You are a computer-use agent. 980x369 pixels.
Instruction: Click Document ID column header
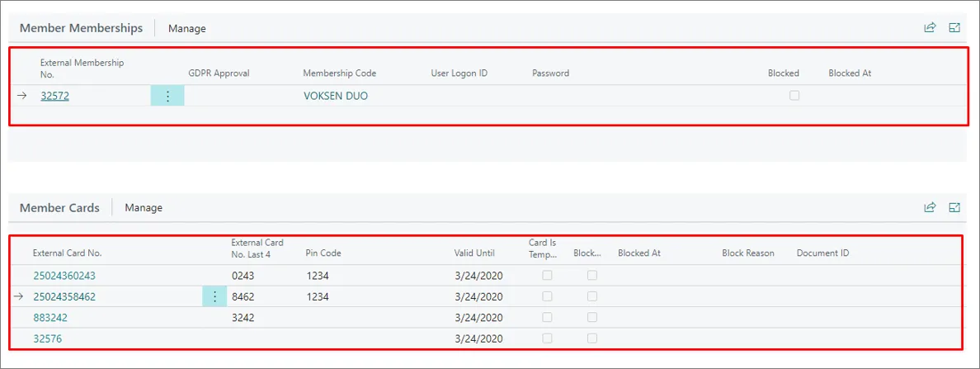pos(822,253)
